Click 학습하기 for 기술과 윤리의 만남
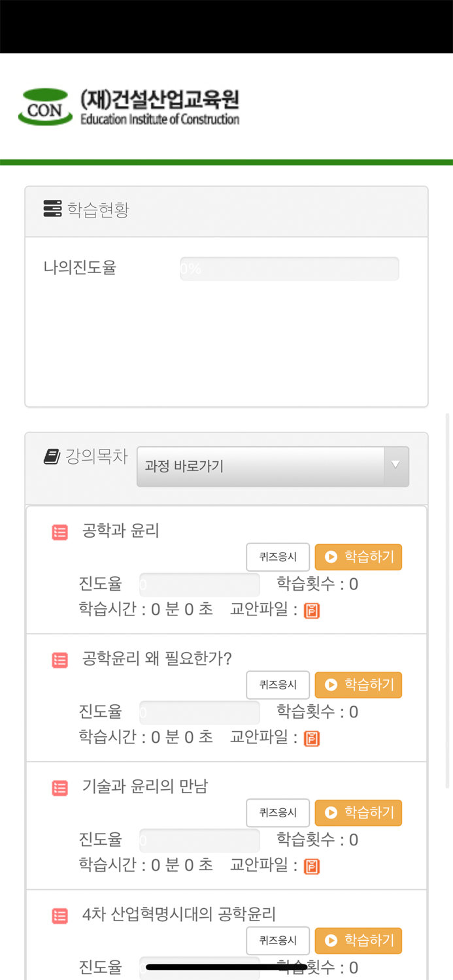 coord(358,813)
